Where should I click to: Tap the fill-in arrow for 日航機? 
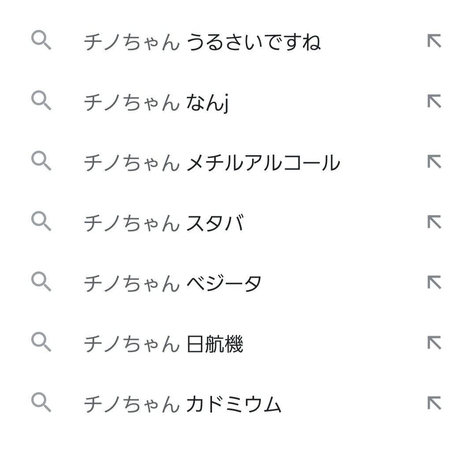coord(434,343)
